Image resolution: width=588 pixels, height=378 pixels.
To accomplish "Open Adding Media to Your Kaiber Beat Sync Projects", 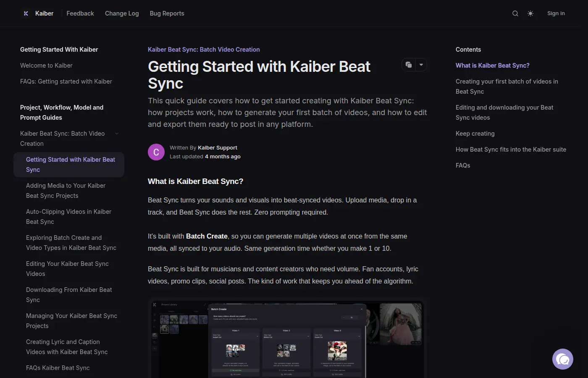I will tap(69, 191).
